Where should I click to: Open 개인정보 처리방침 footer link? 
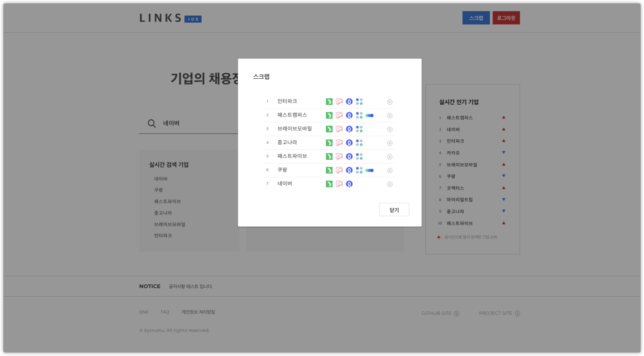click(198, 312)
